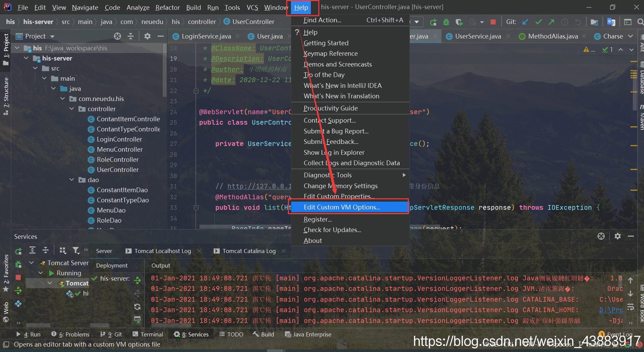The width and height of the screenshot is (644, 352).
Task: Click the Search Everywhere magnifier icon
Action: point(640,22)
